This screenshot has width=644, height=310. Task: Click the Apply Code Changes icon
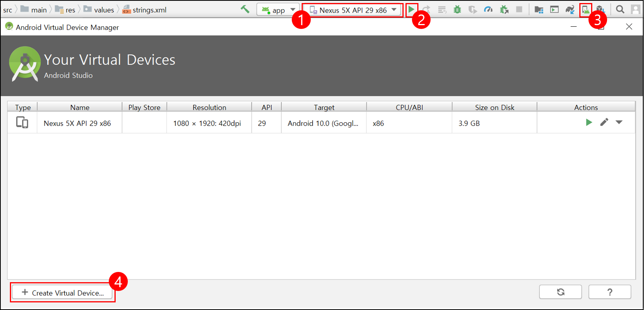pos(442,10)
